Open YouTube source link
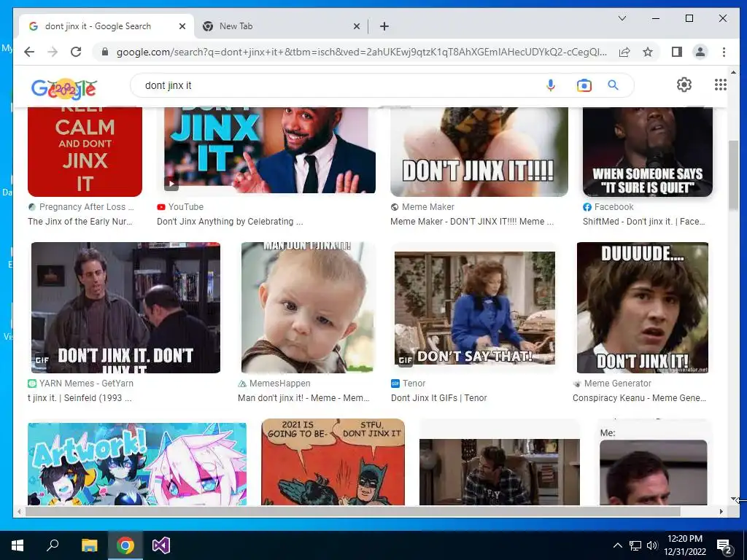The image size is (747, 560). pos(180,207)
